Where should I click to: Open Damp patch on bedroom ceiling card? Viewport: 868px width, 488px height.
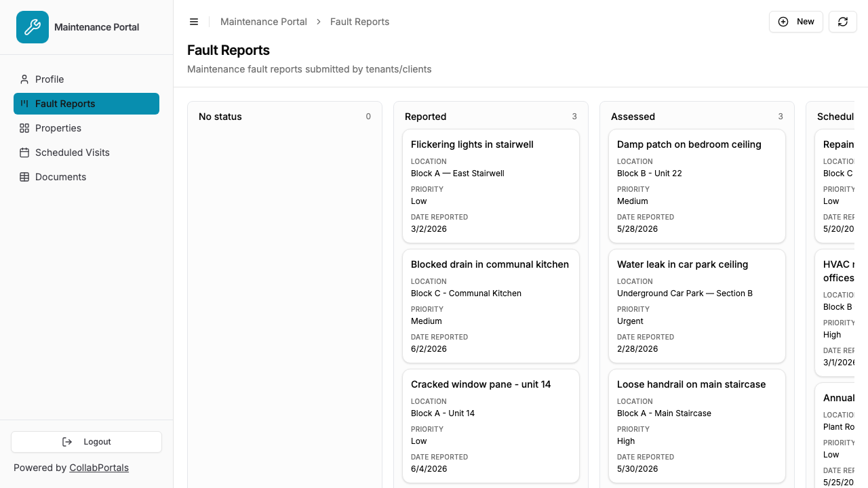(x=697, y=186)
